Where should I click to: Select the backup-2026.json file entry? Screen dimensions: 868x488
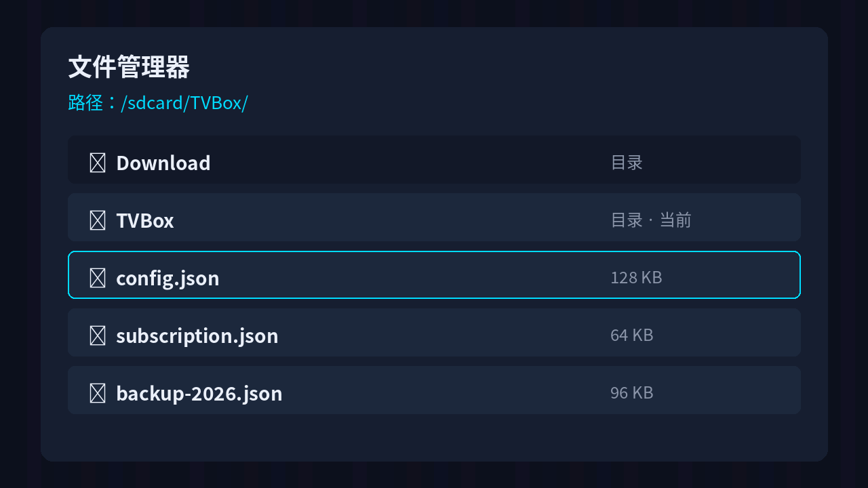click(x=434, y=390)
